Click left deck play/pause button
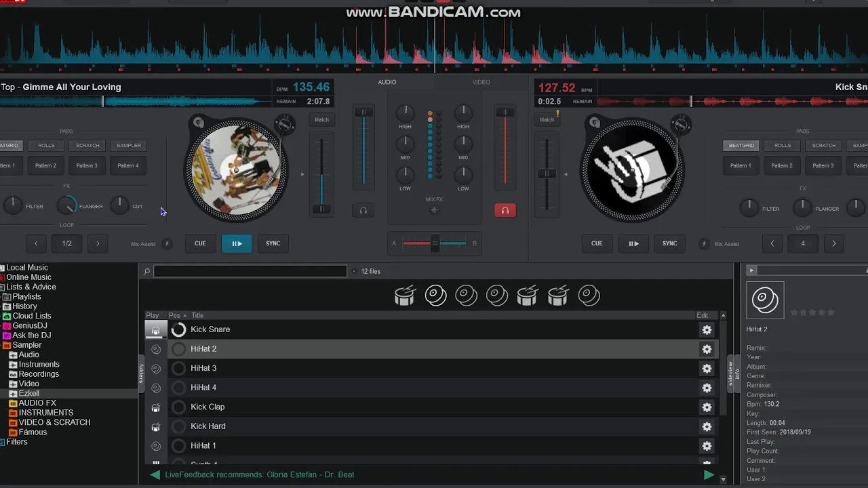 [x=237, y=243]
